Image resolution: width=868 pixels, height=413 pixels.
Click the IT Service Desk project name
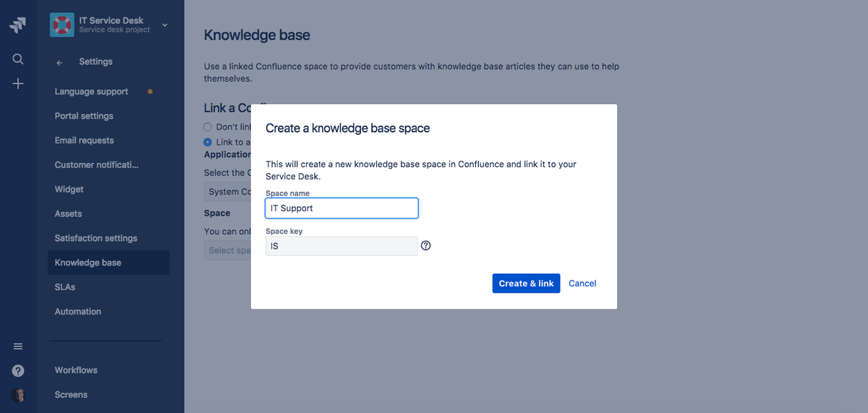pos(111,20)
